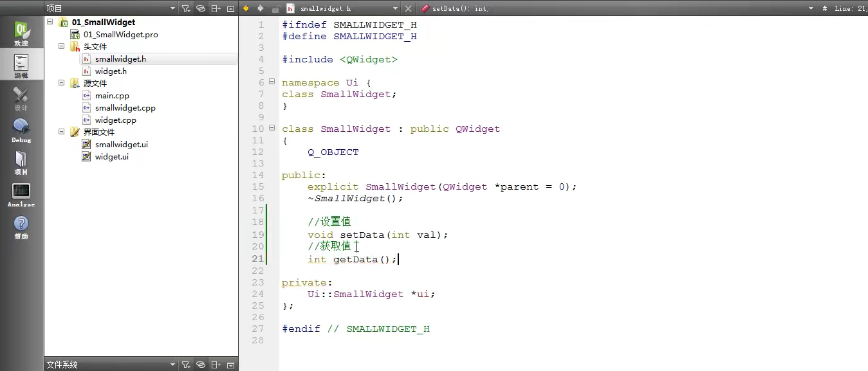Click line number 24 in the gutter
The image size is (868, 371).
click(258, 294)
